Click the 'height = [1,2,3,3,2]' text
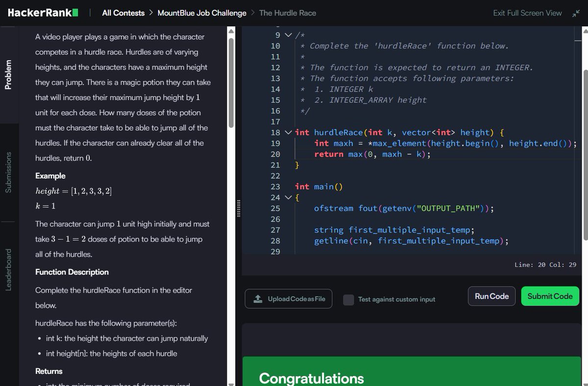The width and height of the screenshot is (588, 386). (x=73, y=191)
